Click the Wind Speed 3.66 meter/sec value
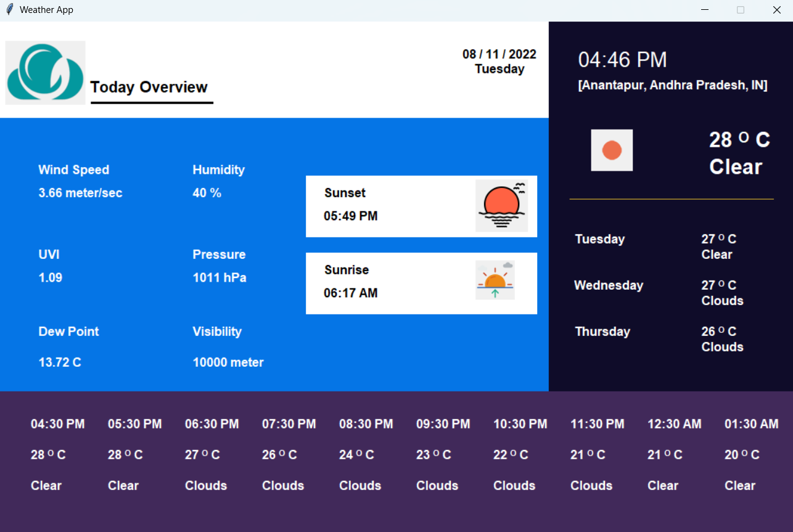The image size is (793, 532). [x=80, y=193]
